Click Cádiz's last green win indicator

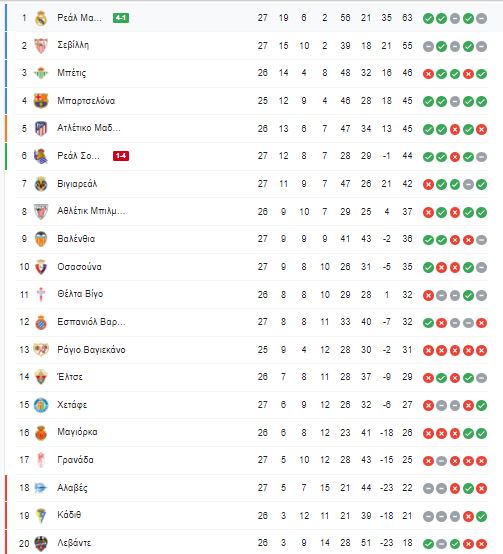pos(481,516)
